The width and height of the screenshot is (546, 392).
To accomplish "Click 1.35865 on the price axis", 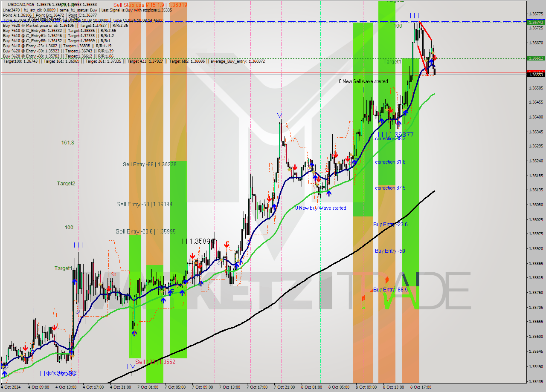I will (x=535, y=263).
